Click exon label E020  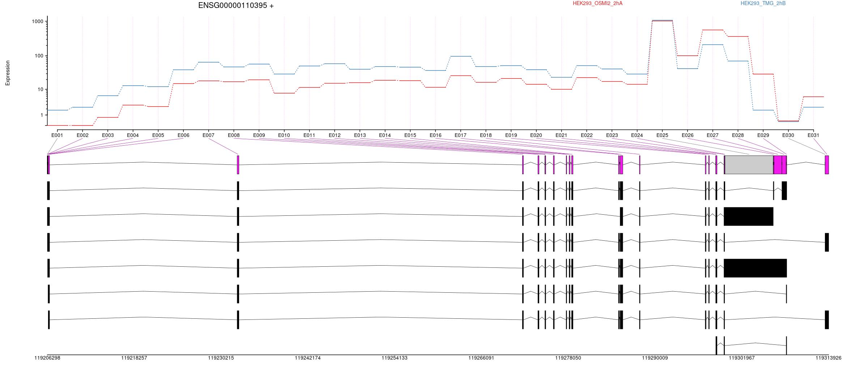pos(536,136)
